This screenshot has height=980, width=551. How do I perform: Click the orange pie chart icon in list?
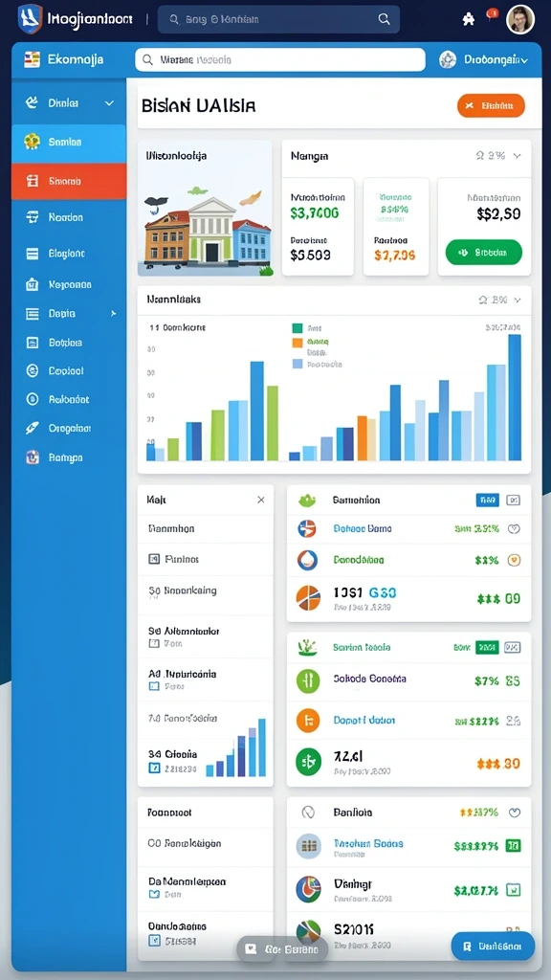(308, 598)
